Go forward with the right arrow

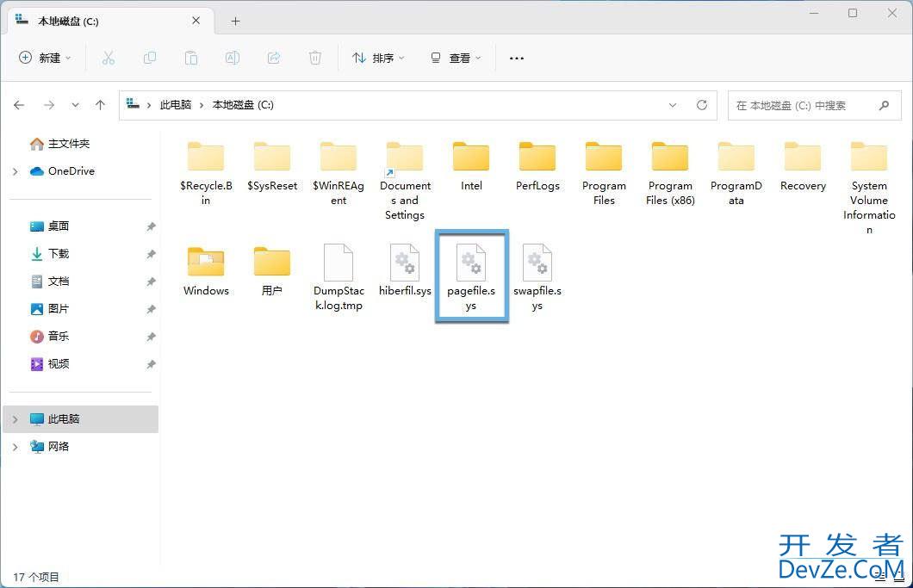coord(49,105)
